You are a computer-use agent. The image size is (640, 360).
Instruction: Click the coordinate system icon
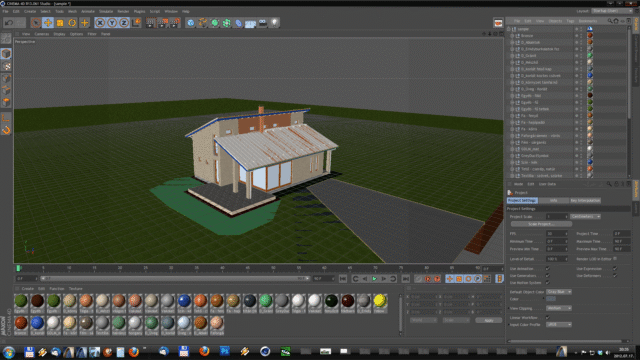pyautogui.click(x=136, y=23)
